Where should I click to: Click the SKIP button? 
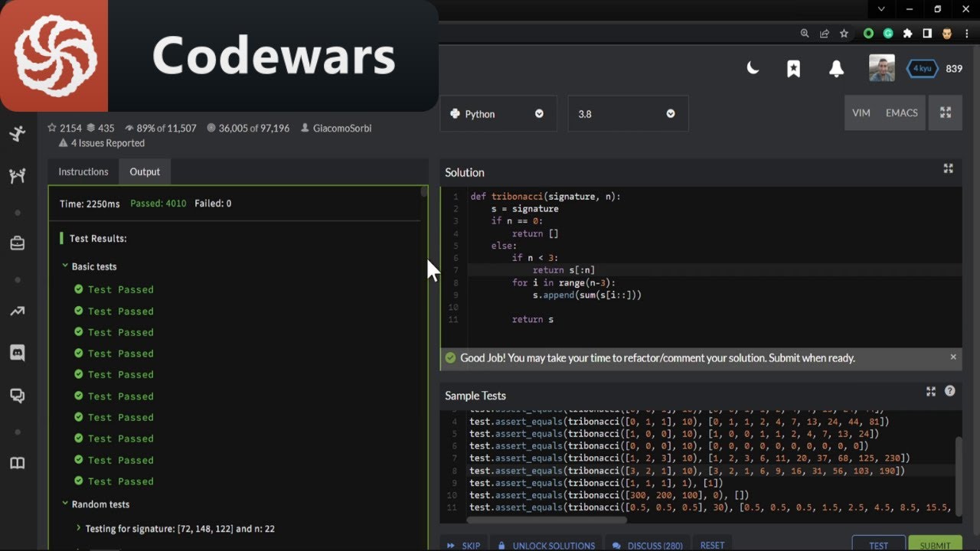pyautogui.click(x=464, y=545)
